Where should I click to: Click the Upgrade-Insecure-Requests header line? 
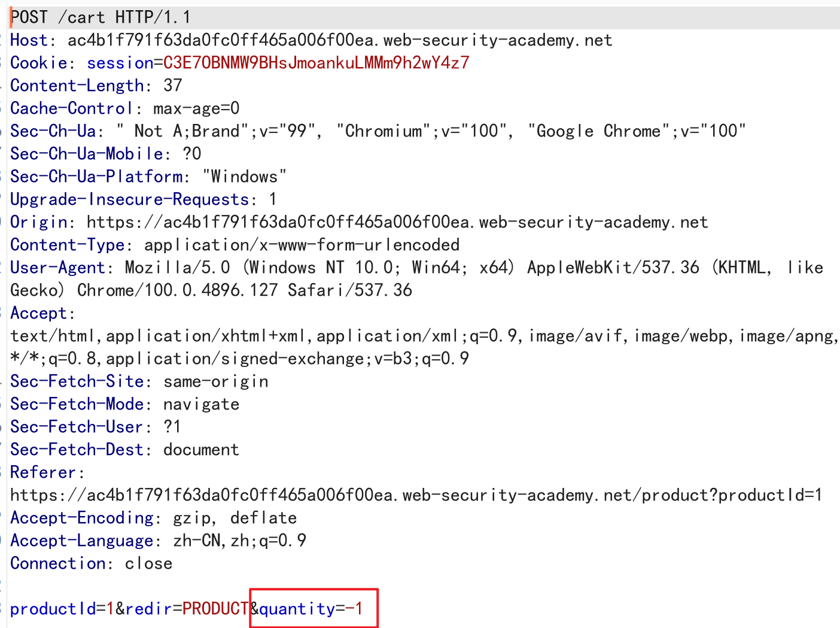(144, 199)
